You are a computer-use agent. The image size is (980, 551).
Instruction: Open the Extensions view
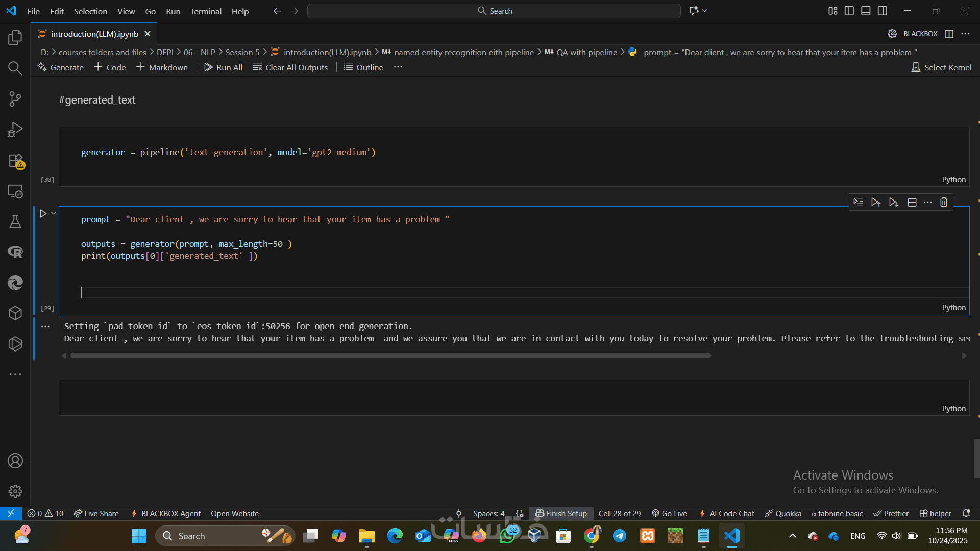(15, 161)
